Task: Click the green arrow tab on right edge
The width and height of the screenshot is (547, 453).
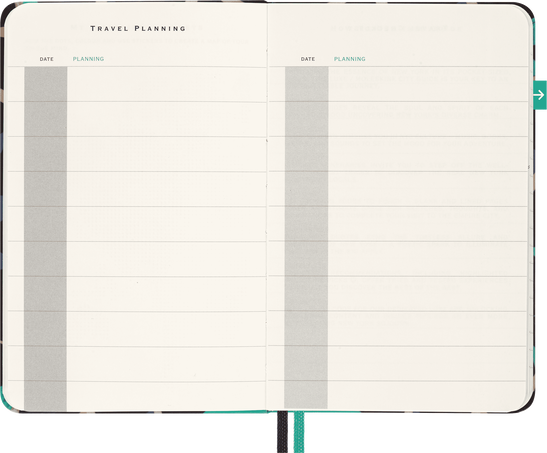Action: 540,95
